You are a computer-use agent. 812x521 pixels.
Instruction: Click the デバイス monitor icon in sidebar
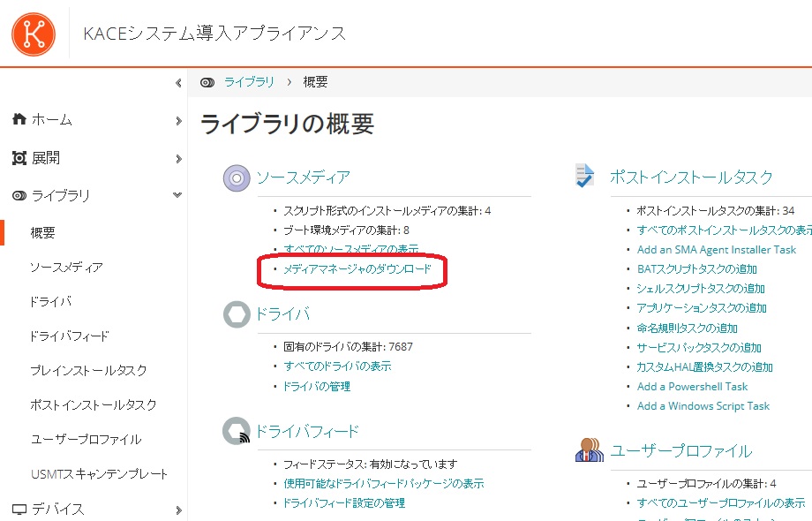point(19,510)
